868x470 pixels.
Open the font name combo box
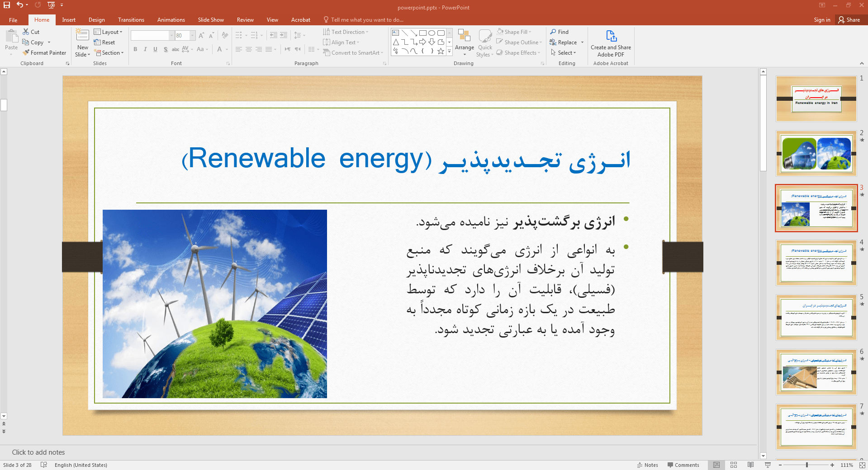pos(152,36)
